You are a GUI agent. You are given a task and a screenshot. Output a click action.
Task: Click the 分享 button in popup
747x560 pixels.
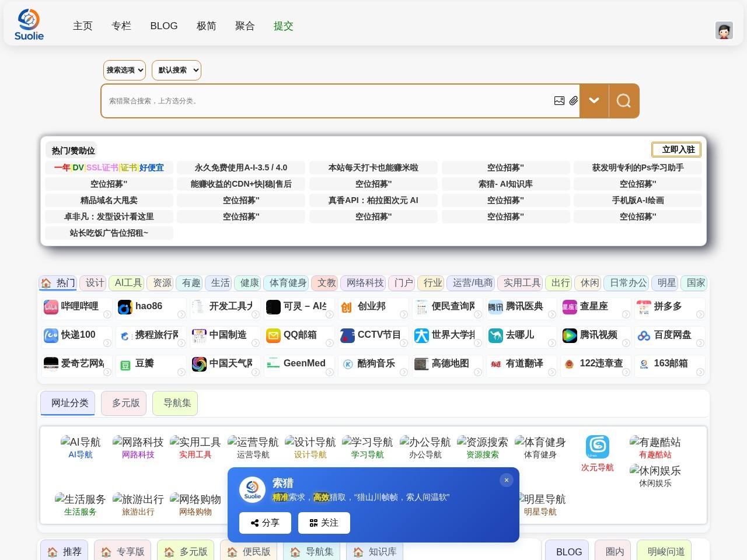click(265, 523)
